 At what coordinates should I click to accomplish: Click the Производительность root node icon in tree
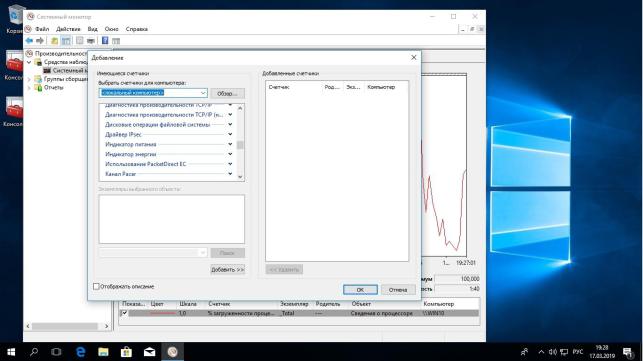coord(29,53)
